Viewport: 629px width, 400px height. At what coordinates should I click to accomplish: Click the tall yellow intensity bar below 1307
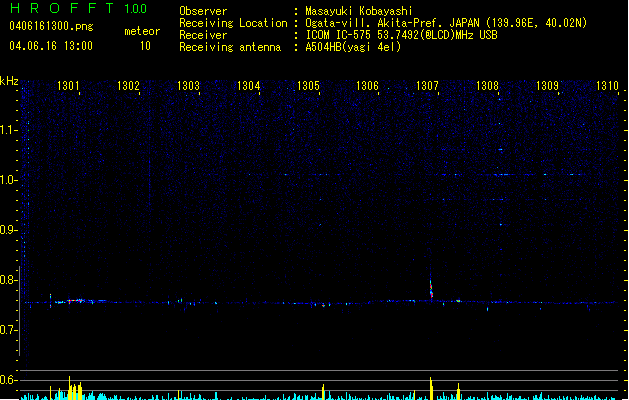(x=431, y=388)
